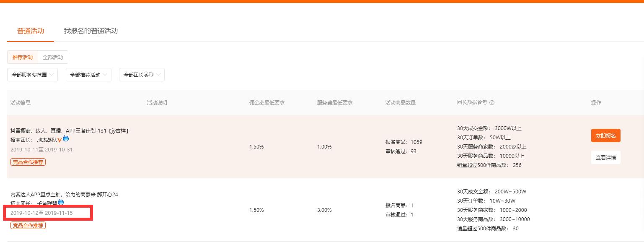Image resolution: width=644 pixels, height=245 pixels.
Task: Click the 内容达人APP重点主推 activity title
Action: point(64,194)
